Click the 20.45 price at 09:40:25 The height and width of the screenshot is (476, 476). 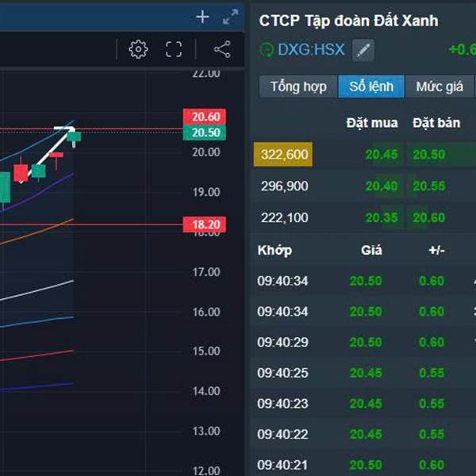366,373
